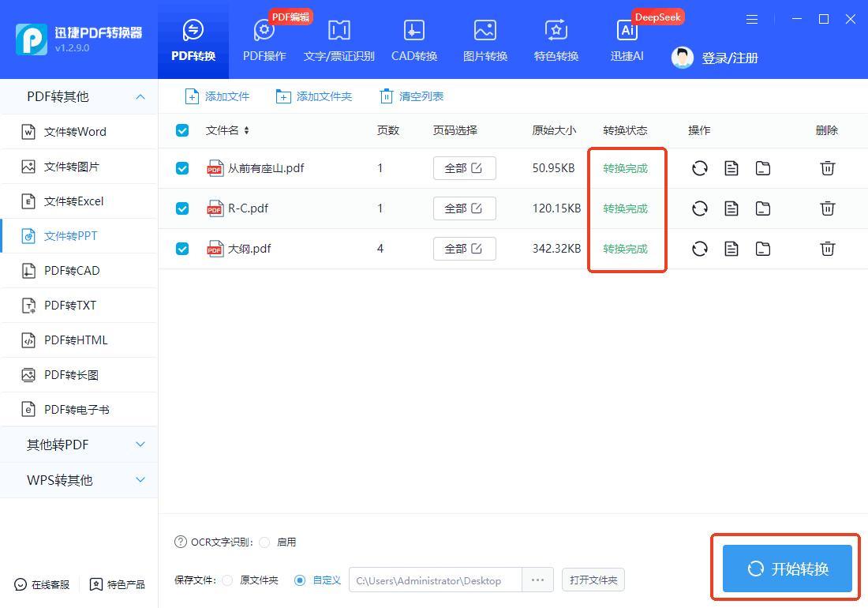
Task: Open the hamburger menu in title bar
Action: [752, 19]
